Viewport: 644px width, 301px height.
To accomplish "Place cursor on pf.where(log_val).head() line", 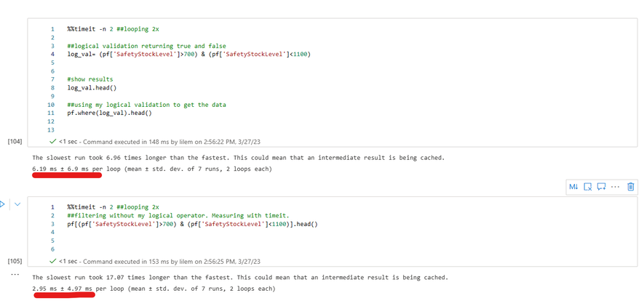I will pos(110,113).
